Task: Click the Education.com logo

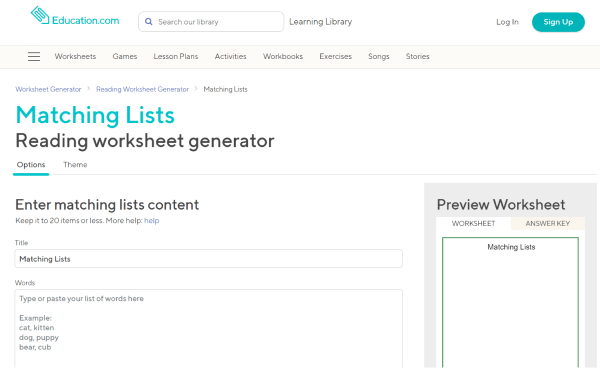Action: pyautogui.click(x=75, y=16)
